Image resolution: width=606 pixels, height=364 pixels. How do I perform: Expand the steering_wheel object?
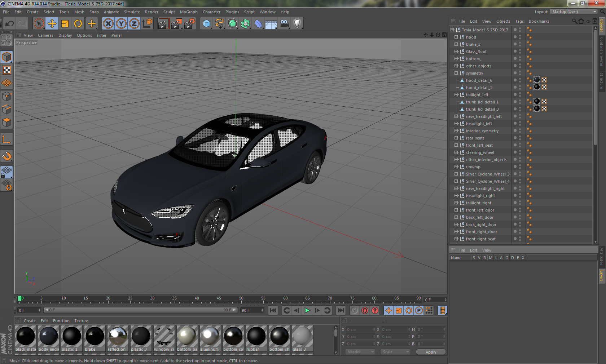click(x=456, y=152)
